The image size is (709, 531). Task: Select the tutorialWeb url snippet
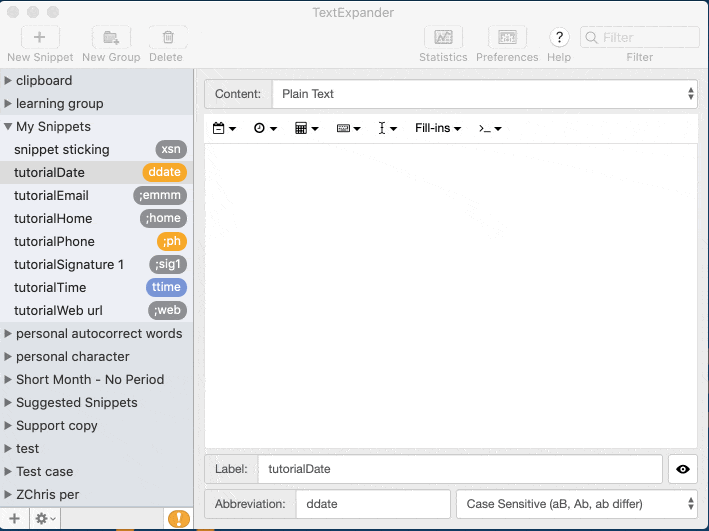point(96,311)
